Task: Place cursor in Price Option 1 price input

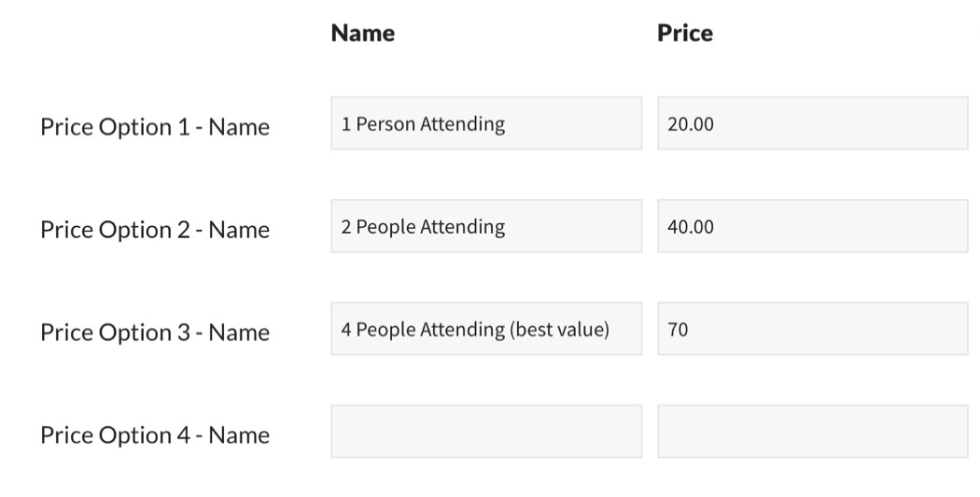Action: click(812, 123)
